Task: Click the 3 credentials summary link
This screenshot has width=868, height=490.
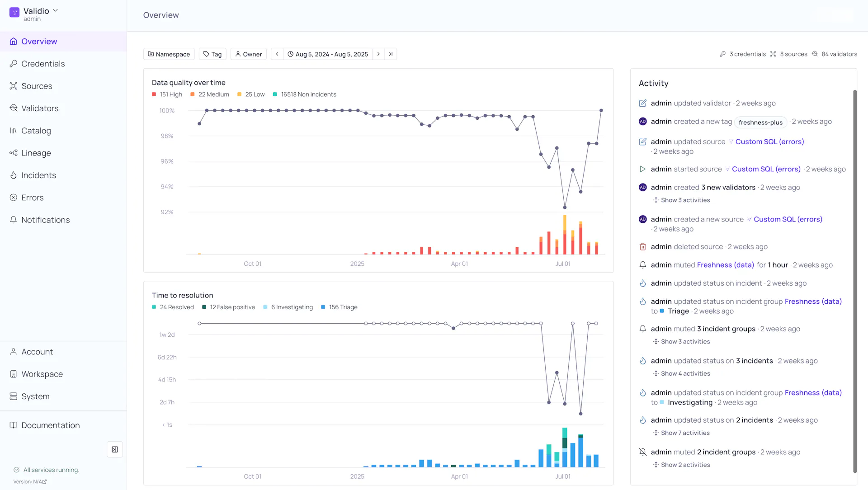Action: coord(743,54)
